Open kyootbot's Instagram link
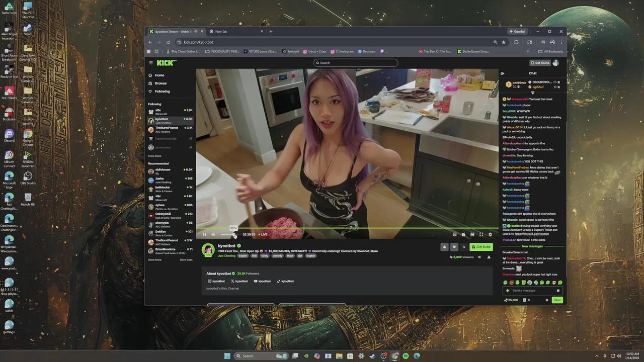 pyautogui.click(x=216, y=281)
